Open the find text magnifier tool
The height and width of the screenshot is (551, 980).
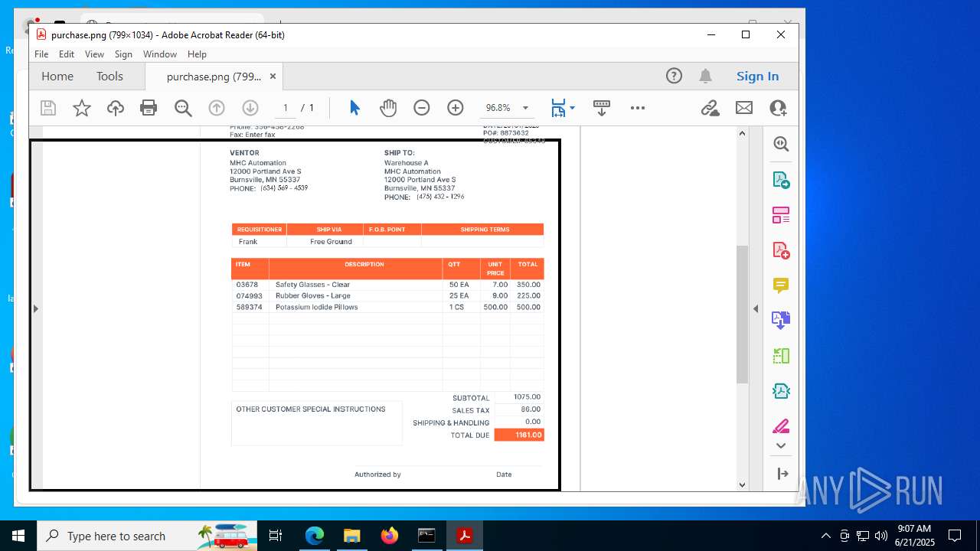(x=183, y=108)
